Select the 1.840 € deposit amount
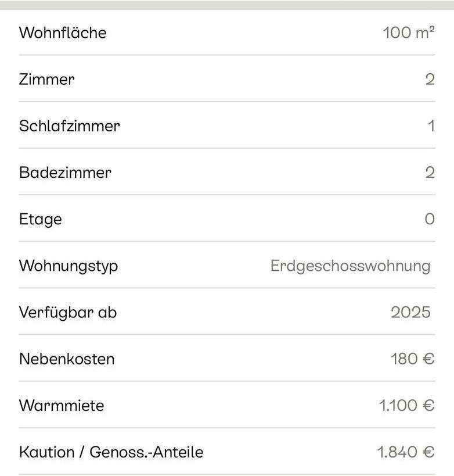This screenshot has width=454, height=476. click(406, 452)
